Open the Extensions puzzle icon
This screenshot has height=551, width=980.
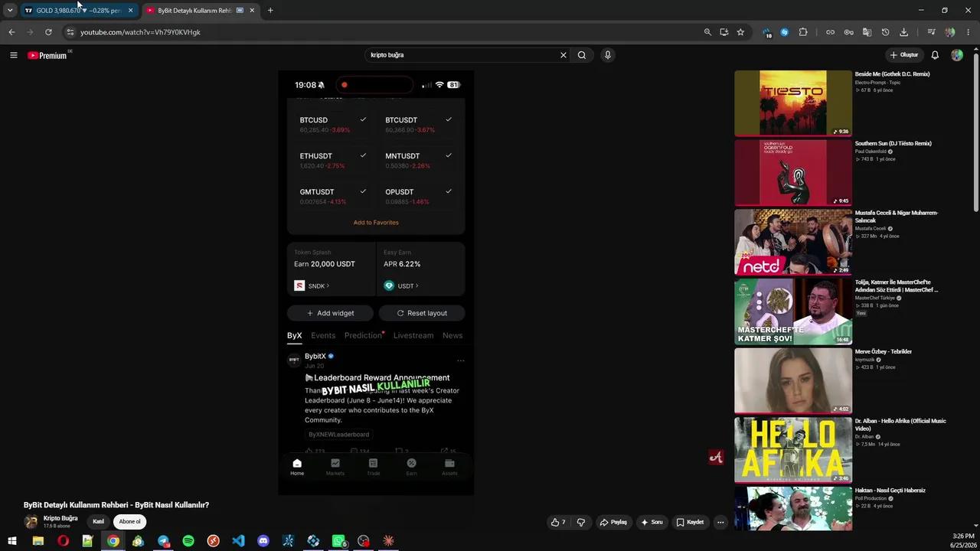803,32
